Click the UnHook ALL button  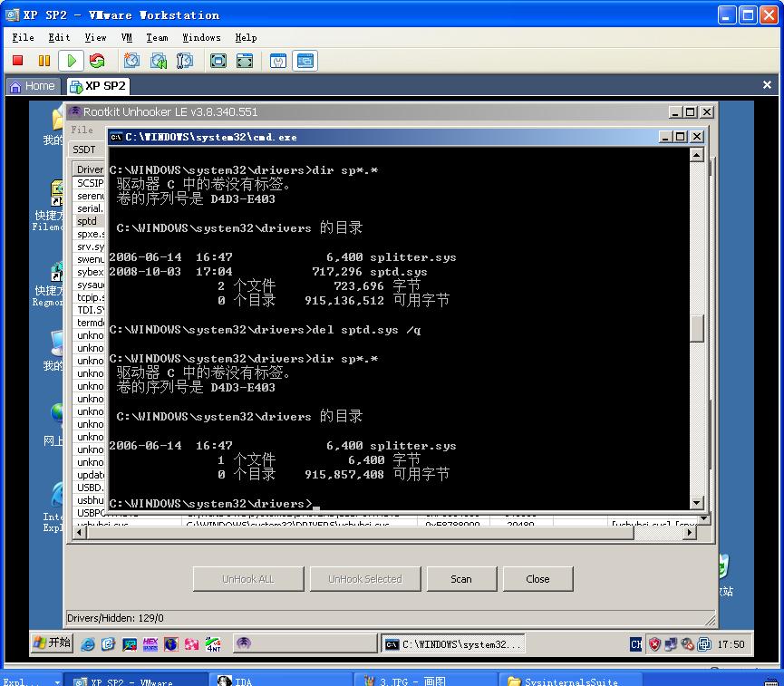[248, 579]
